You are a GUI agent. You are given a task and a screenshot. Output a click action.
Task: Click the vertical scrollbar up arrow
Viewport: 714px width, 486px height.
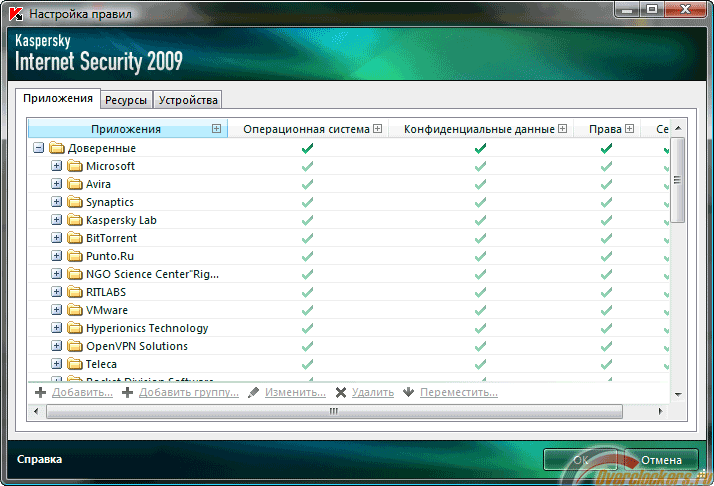tap(678, 128)
